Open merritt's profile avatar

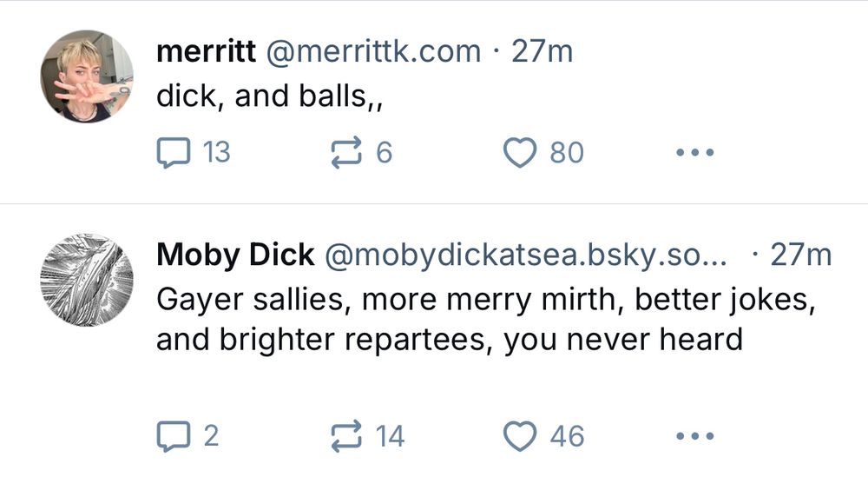click(x=87, y=76)
